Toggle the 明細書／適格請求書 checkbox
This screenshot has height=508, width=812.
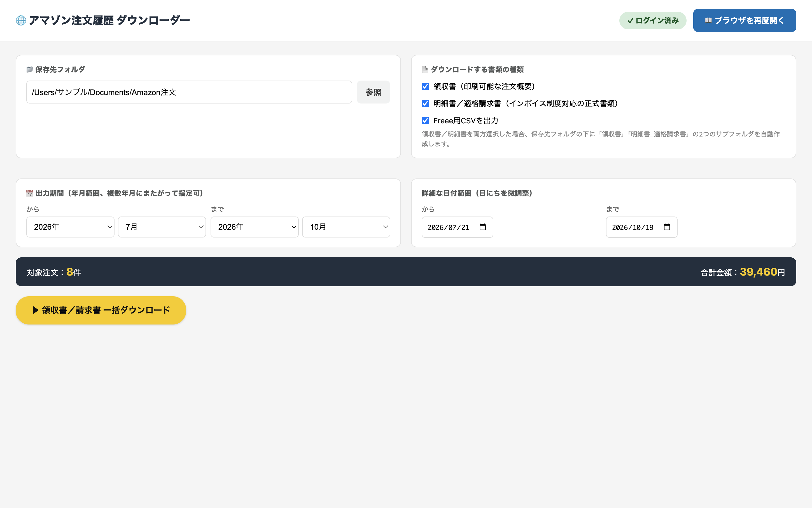coord(425,104)
